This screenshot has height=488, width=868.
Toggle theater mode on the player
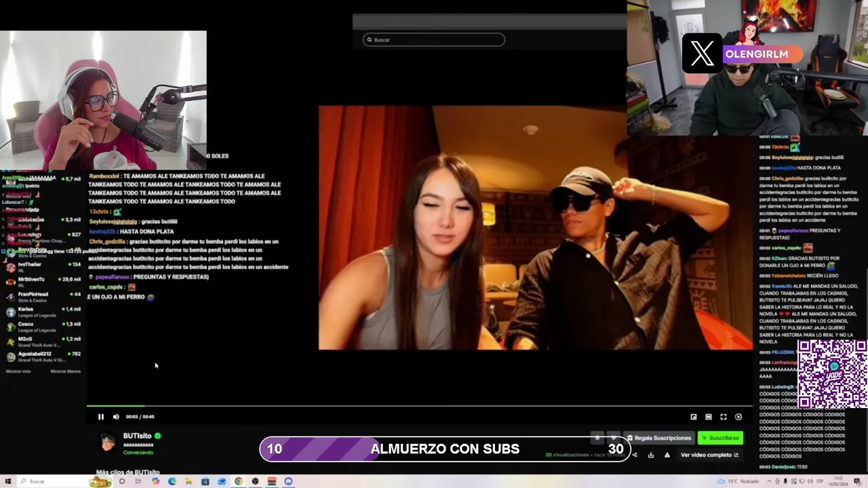point(709,417)
